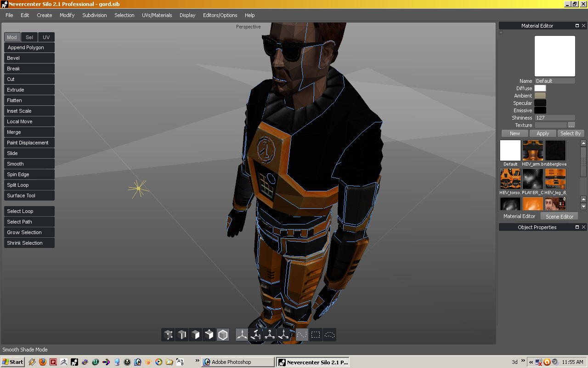Viewport: 588px width, 368px height.
Task: Toggle smooth shade mode hexagon icon
Action: [x=223, y=334]
